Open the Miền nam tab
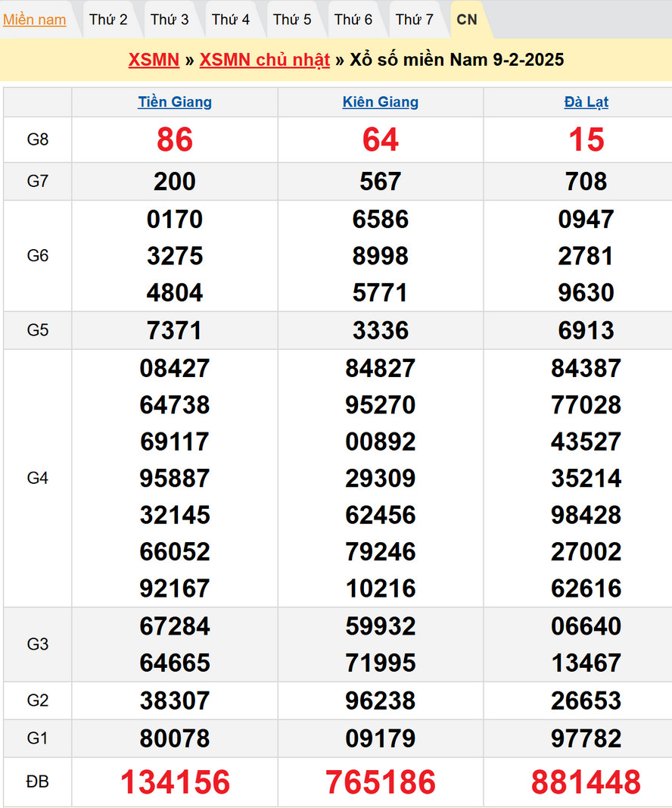Viewport: 672px width, 808px height. click(x=35, y=20)
